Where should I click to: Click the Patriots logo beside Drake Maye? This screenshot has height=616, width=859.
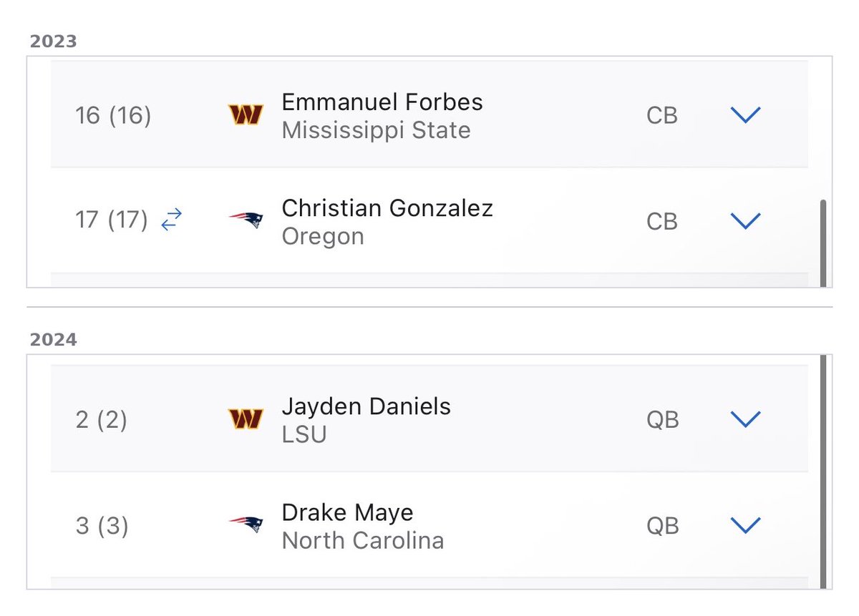246,524
